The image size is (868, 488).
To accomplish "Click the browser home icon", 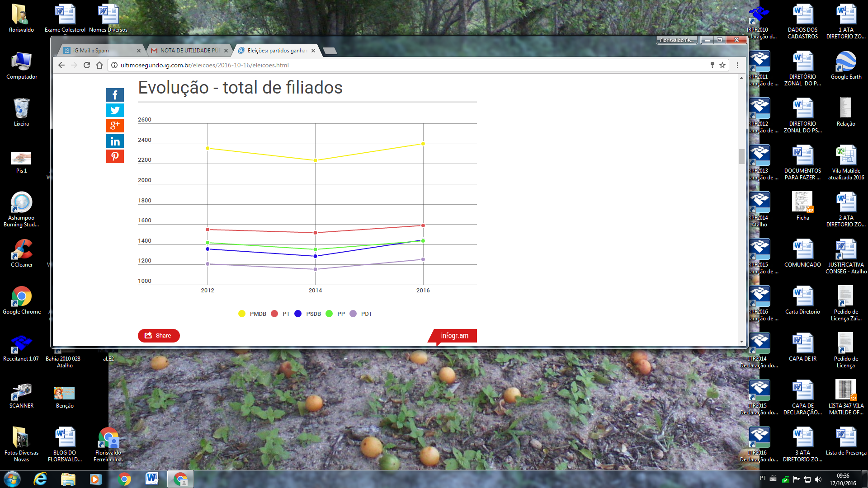I will [99, 65].
